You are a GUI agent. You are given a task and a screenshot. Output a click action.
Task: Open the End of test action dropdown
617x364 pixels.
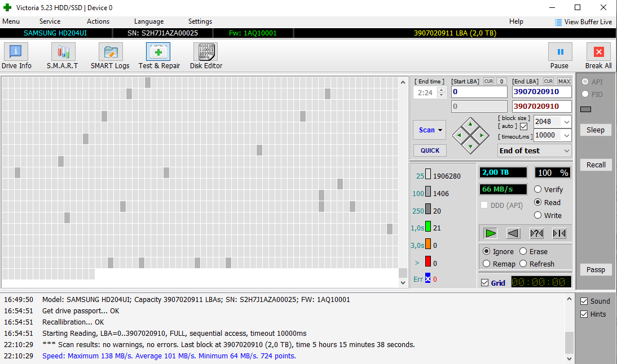pyautogui.click(x=567, y=150)
